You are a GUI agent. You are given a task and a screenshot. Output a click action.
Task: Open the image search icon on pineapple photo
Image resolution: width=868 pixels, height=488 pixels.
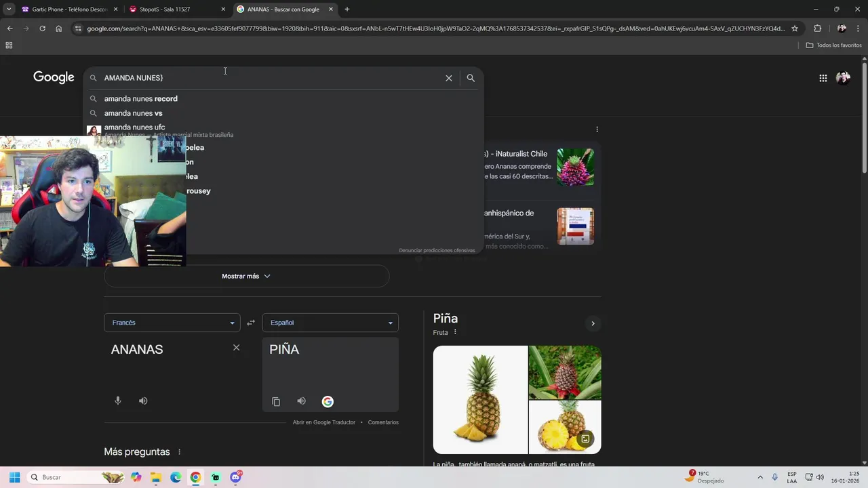[x=585, y=439]
